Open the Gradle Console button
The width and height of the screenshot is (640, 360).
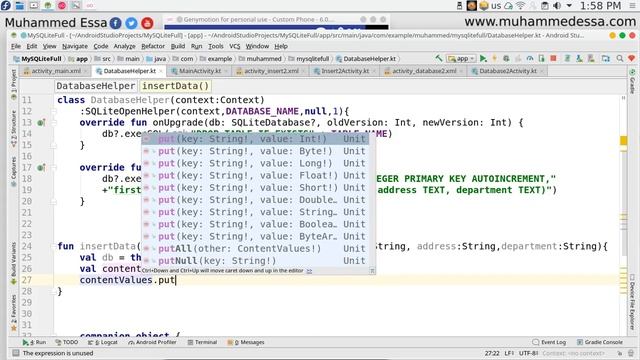[x=600, y=342]
